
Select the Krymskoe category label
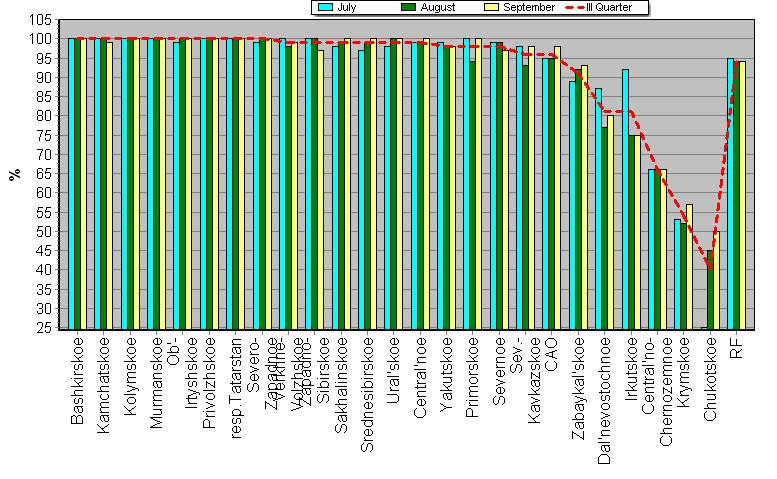pyautogui.click(x=683, y=372)
